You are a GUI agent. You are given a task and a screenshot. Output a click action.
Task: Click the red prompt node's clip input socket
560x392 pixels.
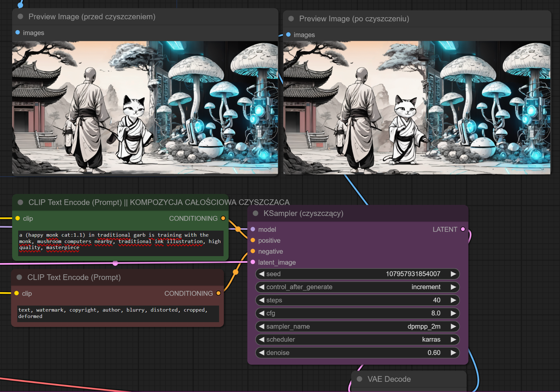[17, 293]
